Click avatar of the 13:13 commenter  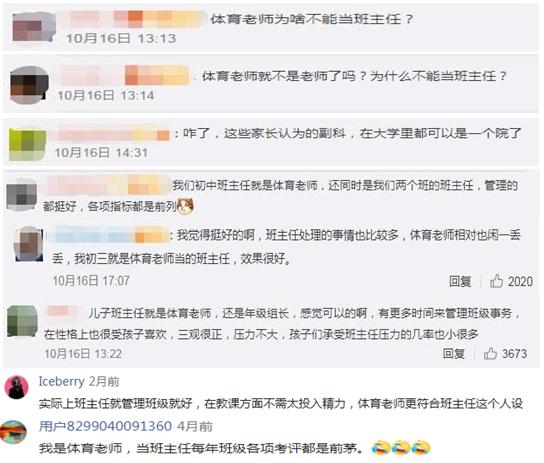pyautogui.click(x=34, y=28)
